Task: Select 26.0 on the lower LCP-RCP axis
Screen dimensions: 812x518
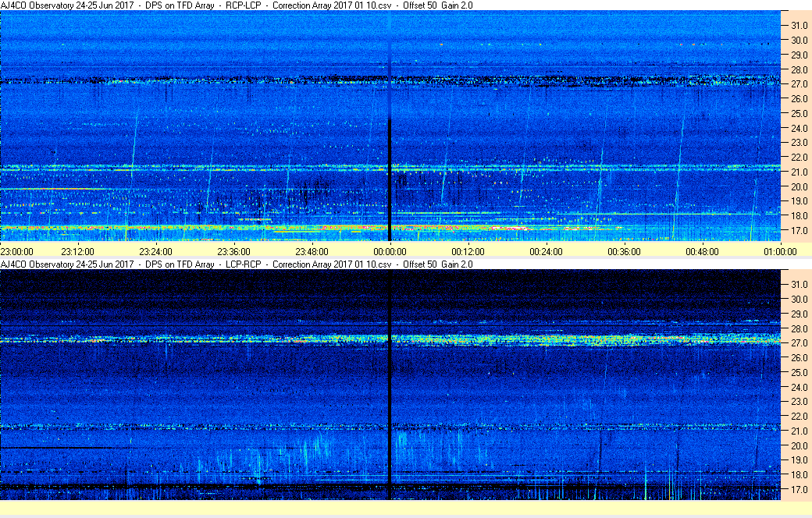Action: [x=799, y=357]
